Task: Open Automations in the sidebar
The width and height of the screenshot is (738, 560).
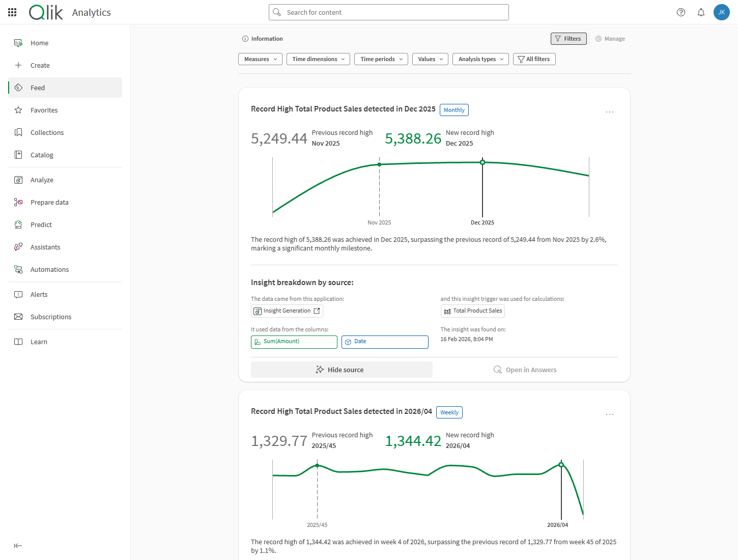Action: point(49,269)
